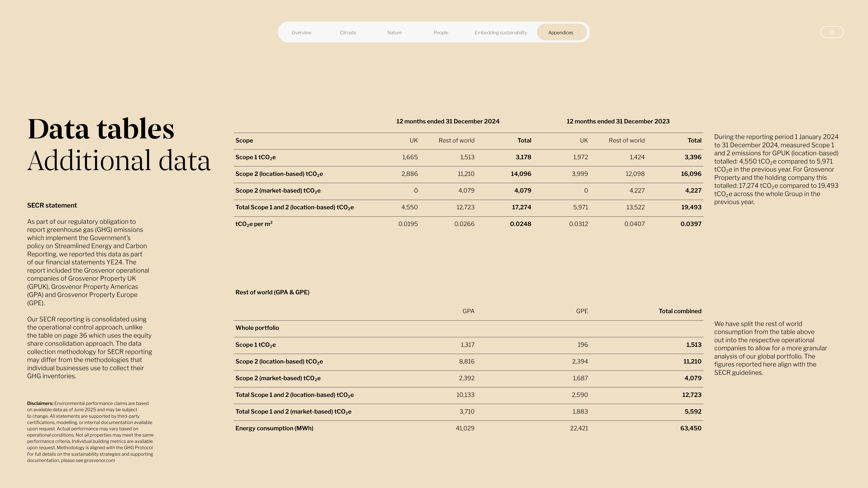Viewport: 868px width, 488px height.
Task: Click GPA total location-based 10,133
Action: 465,395
